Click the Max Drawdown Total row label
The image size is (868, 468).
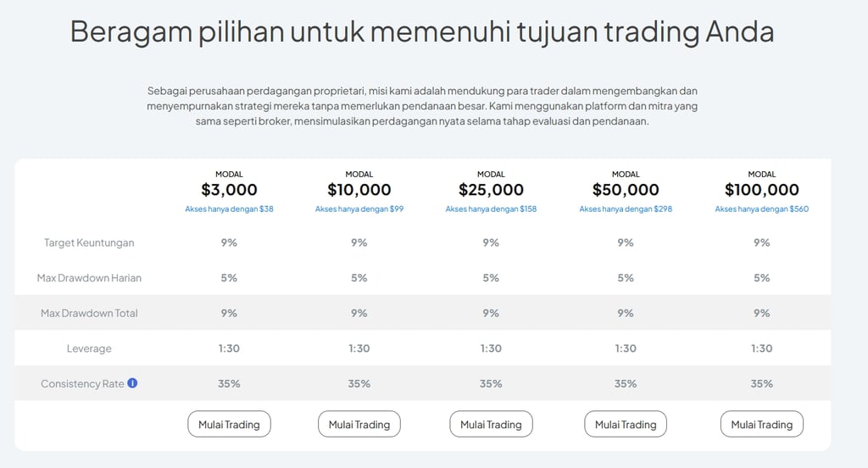click(x=89, y=313)
